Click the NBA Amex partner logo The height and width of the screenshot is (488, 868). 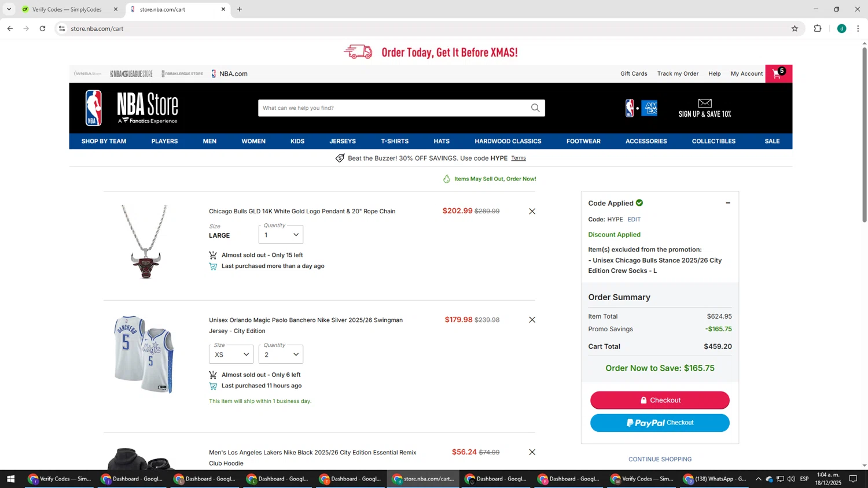tap(641, 108)
